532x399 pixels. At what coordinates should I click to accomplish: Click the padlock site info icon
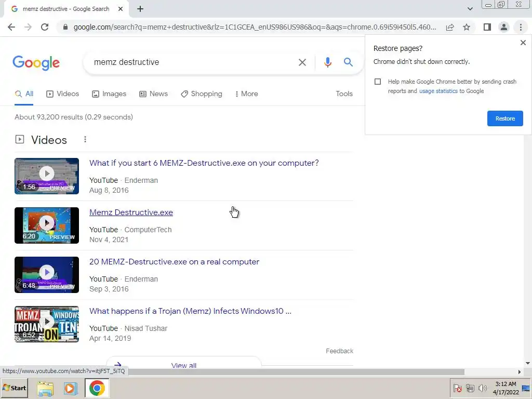(65, 27)
